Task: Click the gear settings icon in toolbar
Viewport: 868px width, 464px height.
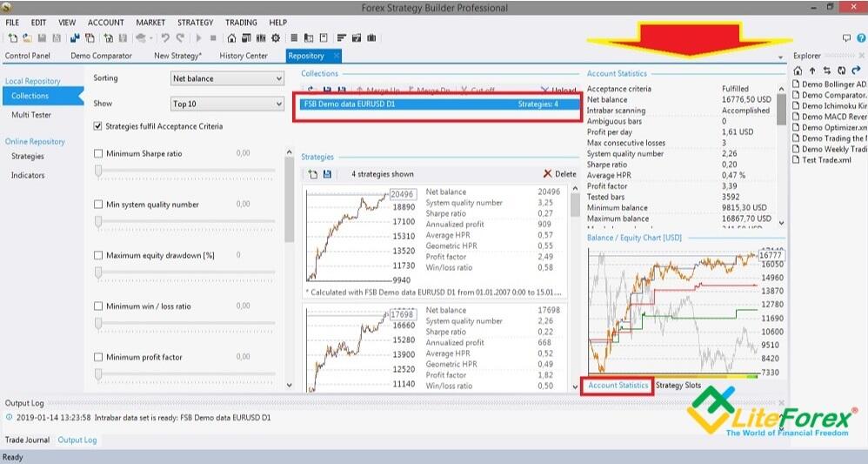Action: [275, 37]
